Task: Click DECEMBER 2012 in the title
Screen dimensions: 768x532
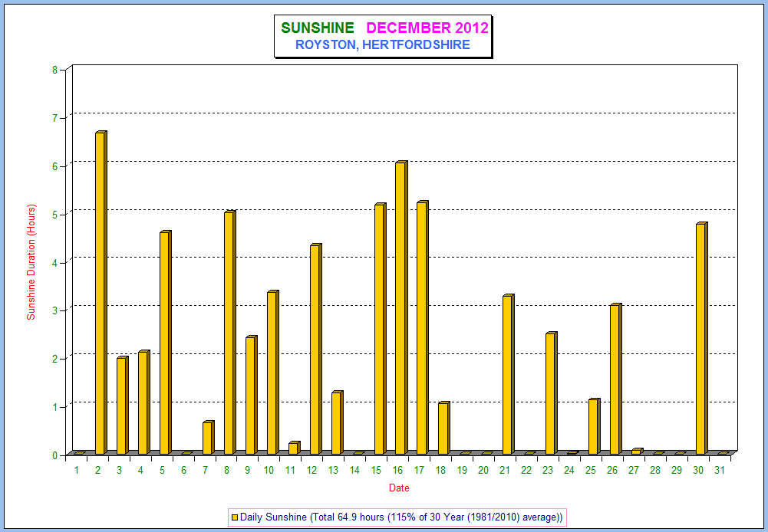Action: pos(427,28)
